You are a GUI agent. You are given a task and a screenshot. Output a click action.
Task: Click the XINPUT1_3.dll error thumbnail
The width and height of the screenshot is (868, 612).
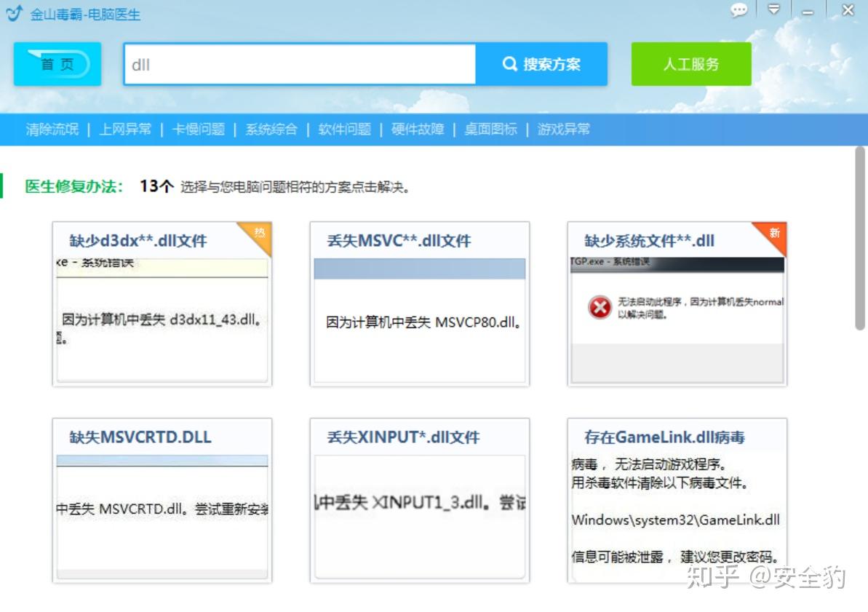(x=420, y=517)
